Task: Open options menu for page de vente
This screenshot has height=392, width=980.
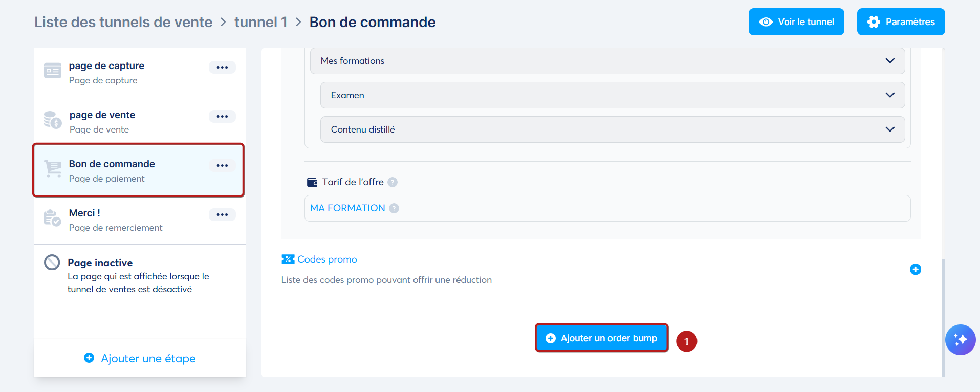Action: point(222,117)
